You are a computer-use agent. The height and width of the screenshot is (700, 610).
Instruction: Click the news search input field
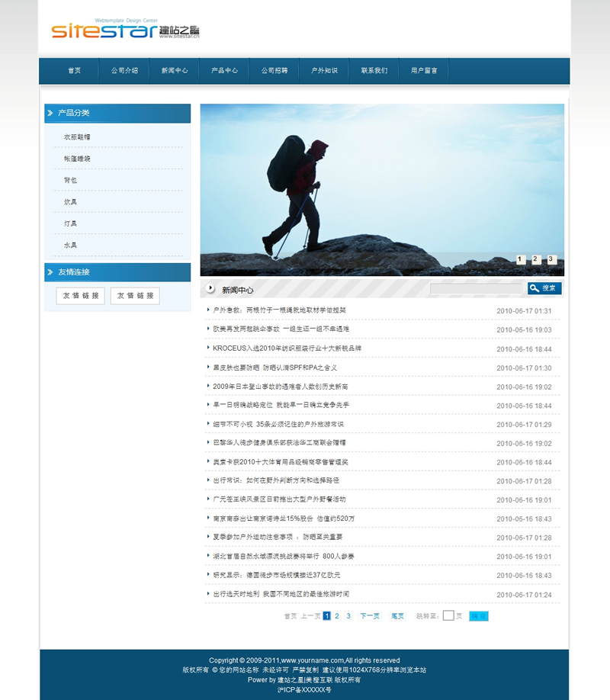click(476, 289)
